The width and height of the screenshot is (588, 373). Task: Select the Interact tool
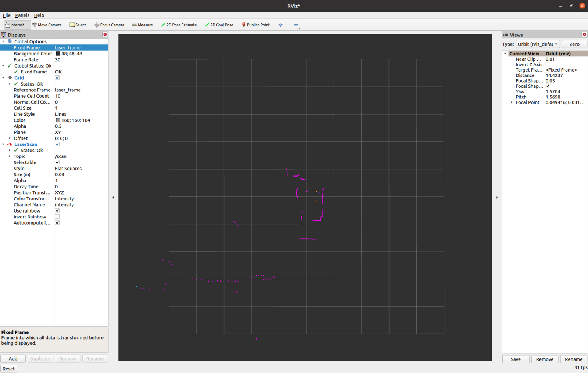15,25
